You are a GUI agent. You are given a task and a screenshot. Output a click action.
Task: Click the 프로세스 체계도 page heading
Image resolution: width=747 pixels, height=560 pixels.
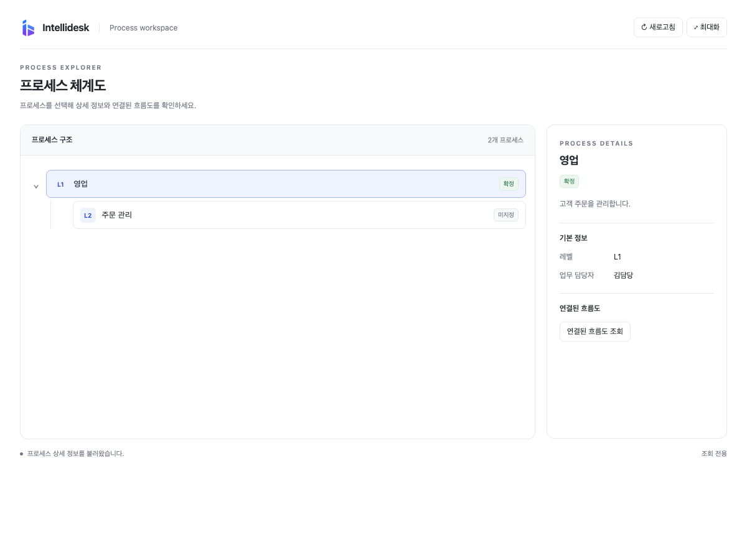(x=63, y=86)
